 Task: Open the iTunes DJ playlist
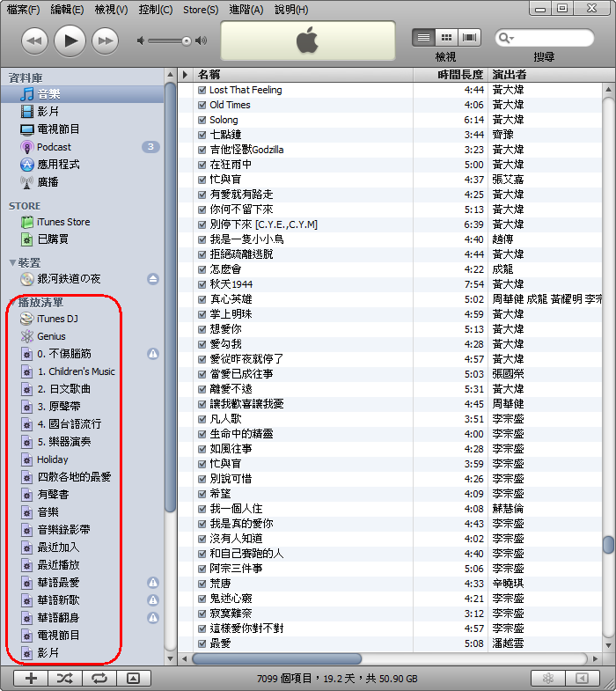point(82,319)
